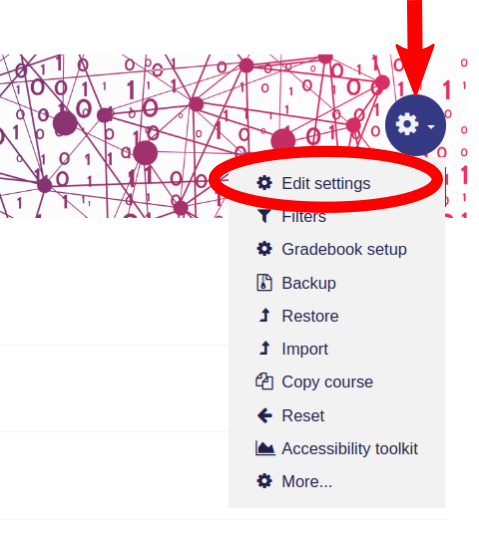
Task: Click the Filters funnel icon
Action: 264,216
